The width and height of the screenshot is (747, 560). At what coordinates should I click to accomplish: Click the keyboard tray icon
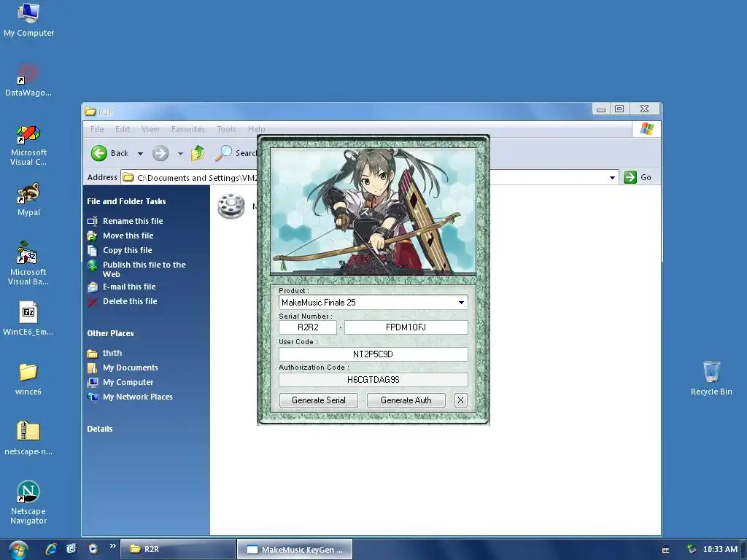[x=665, y=550]
